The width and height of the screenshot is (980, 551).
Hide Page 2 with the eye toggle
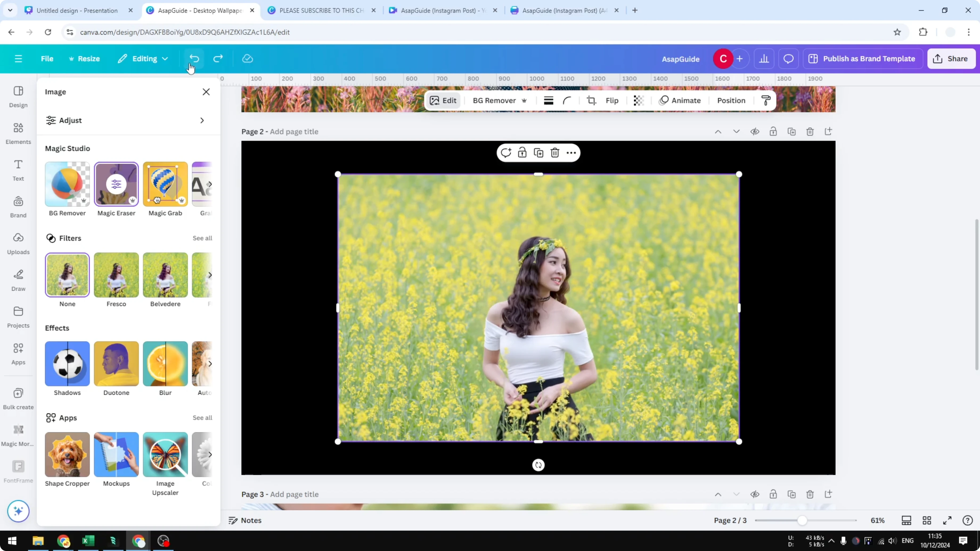click(755, 131)
